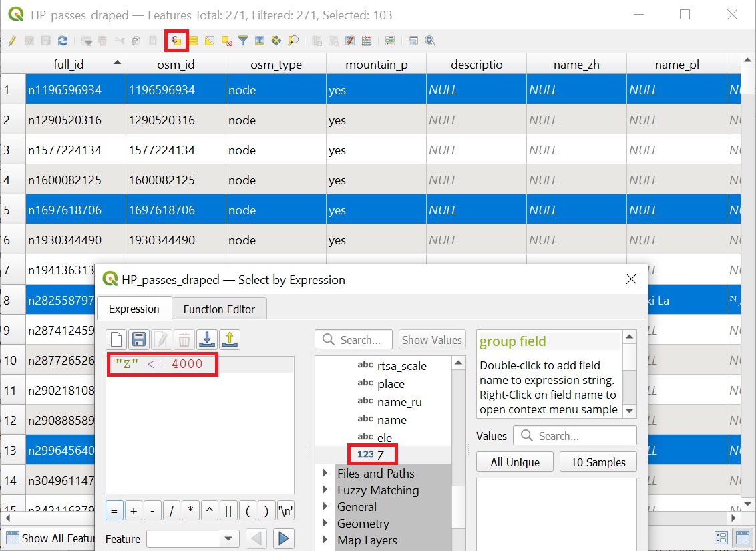The height and width of the screenshot is (551, 756).
Task: Insert the string concatenation || operator
Action: point(228,510)
